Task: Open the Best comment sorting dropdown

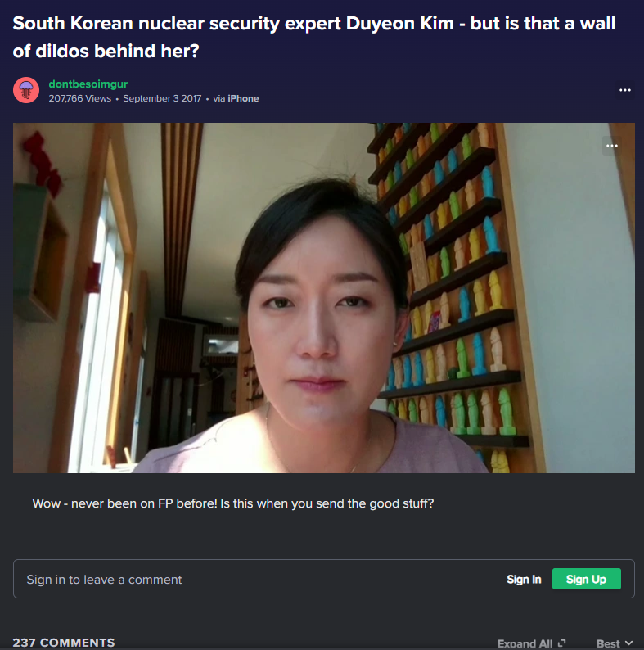Action: click(x=615, y=643)
